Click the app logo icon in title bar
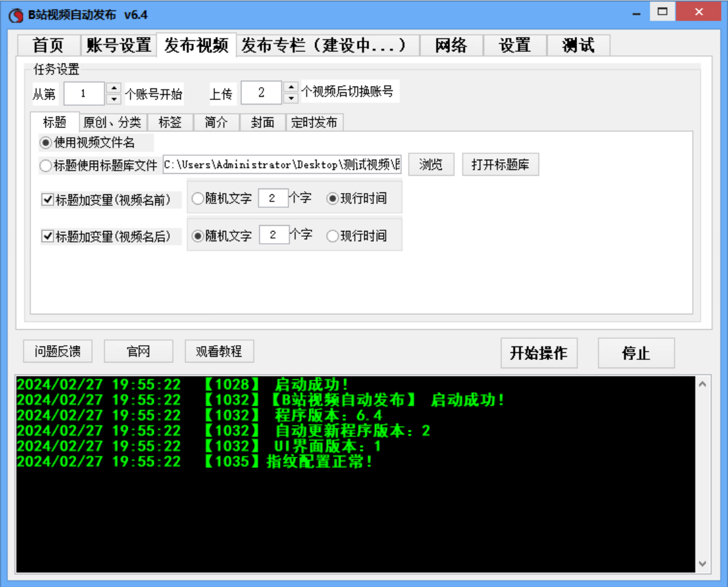Image resolution: width=728 pixels, height=587 pixels. (x=16, y=15)
